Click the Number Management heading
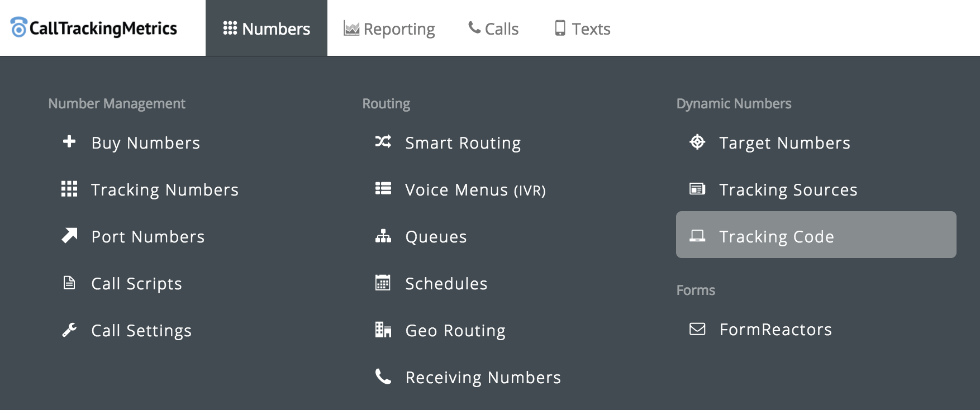Image resolution: width=980 pixels, height=410 pixels. tap(117, 104)
